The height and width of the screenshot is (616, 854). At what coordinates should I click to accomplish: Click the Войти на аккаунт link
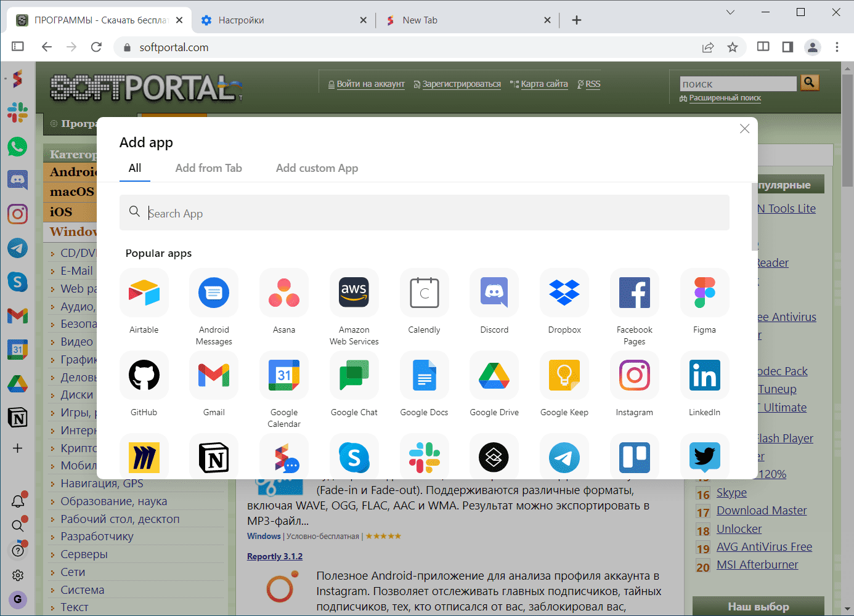point(370,84)
